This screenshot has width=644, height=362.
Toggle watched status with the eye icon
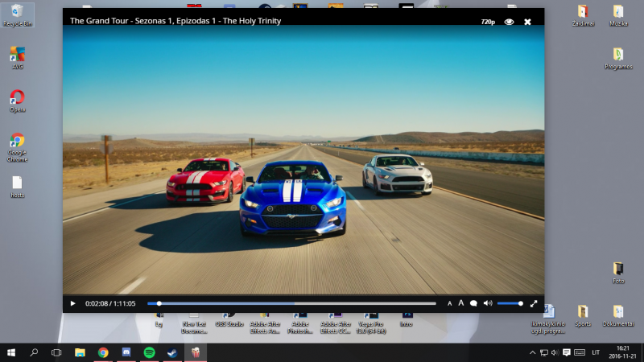pos(509,22)
